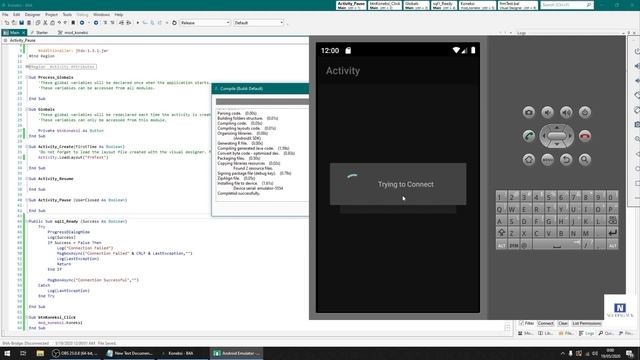This screenshot has width=640, height=360.
Task: Switch to the mod_koneksi module tab
Action: (73, 32)
